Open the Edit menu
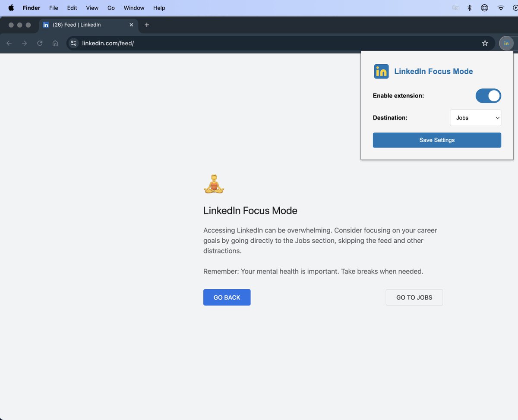This screenshot has width=518, height=420. 72,8
